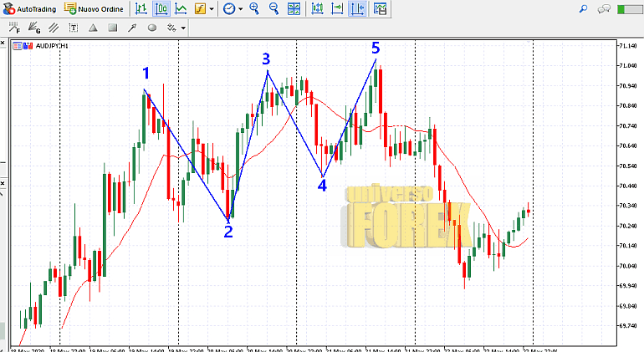Switch chart to bar chart view
644x352 pixels.
[x=141, y=9]
